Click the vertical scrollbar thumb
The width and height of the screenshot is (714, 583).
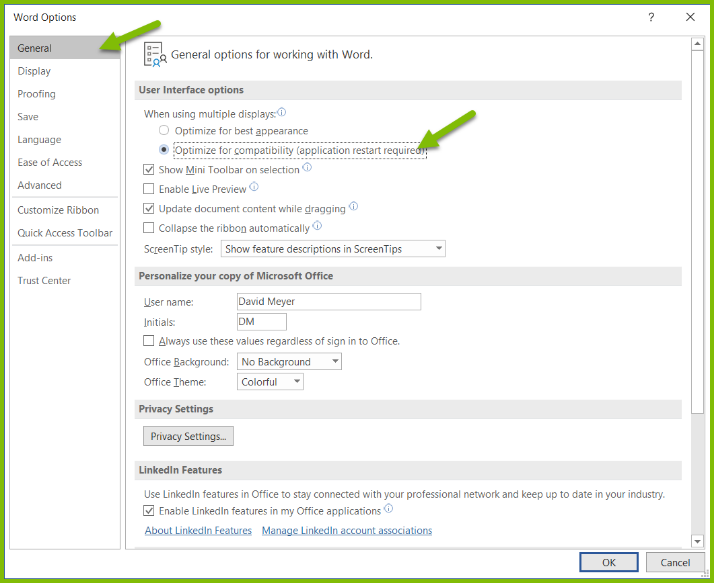click(697, 232)
